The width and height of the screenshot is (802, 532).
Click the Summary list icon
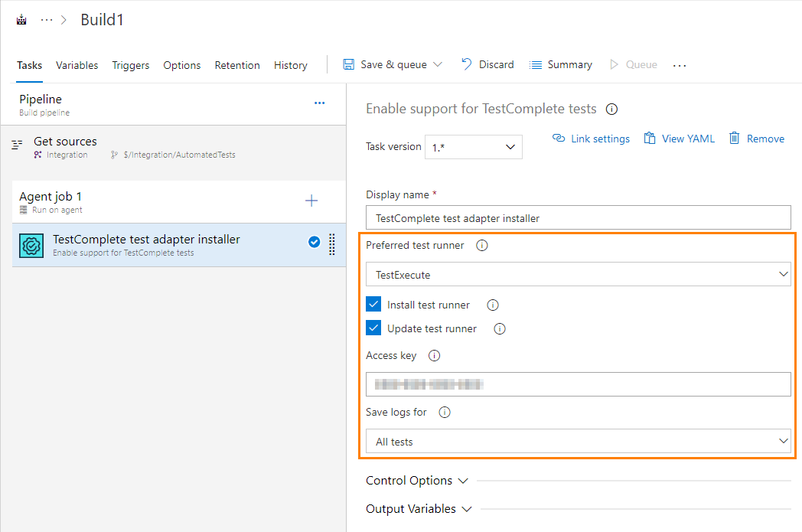pos(536,65)
